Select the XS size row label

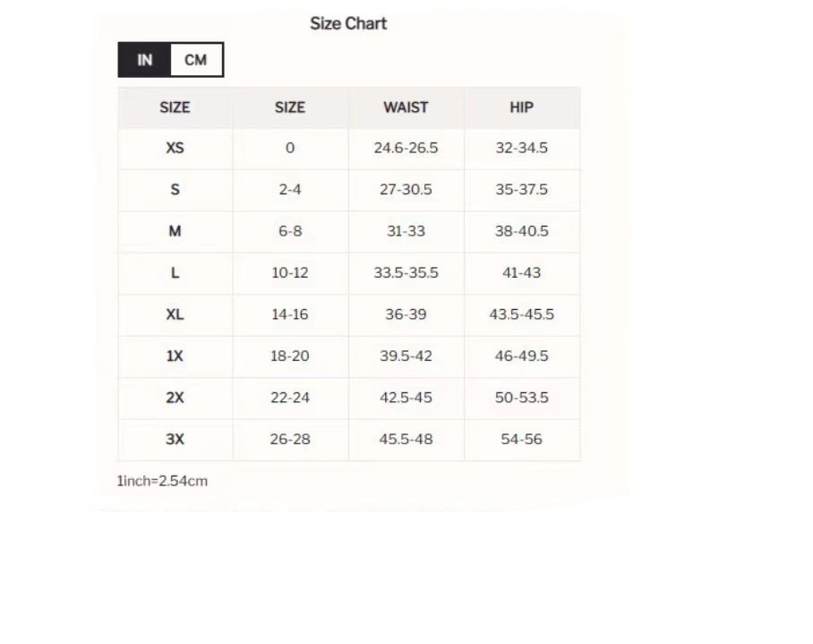pyautogui.click(x=175, y=148)
